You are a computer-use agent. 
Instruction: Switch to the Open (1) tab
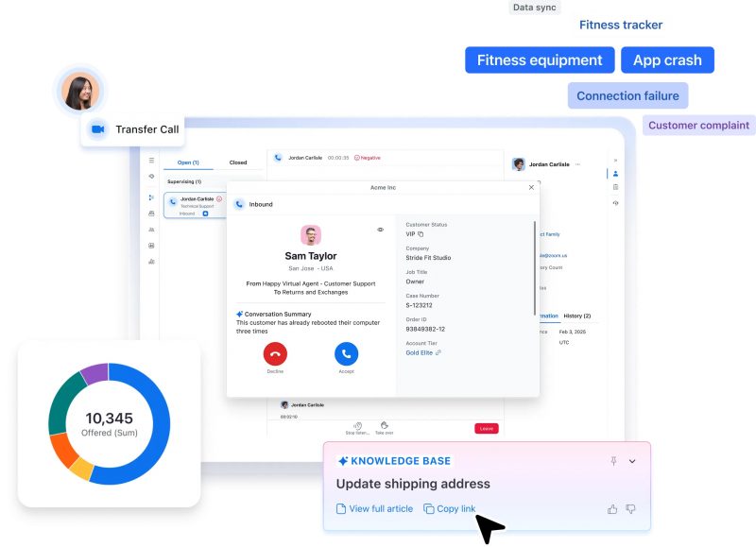[188, 162]
